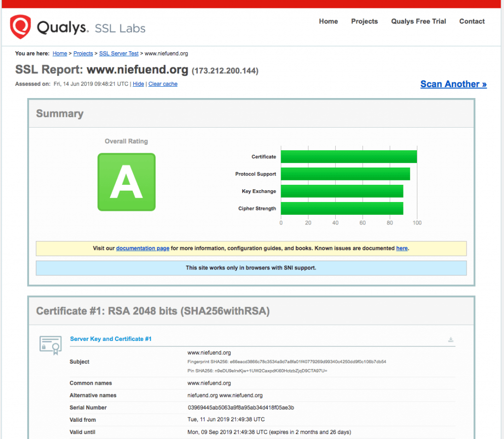Click the Pin SHA256 value

tap(271, 371)
